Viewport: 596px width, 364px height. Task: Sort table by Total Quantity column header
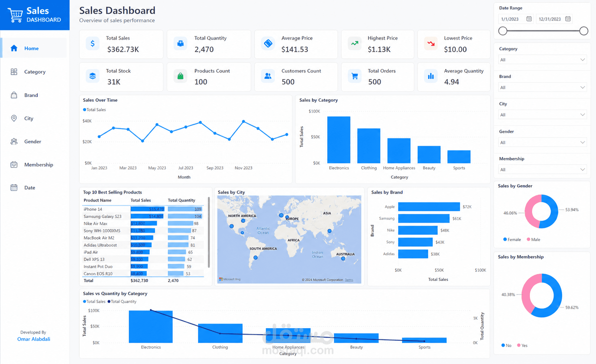coord(181,200)
